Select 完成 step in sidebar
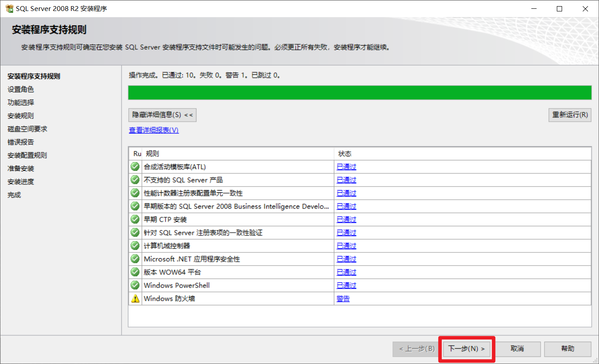599x364 pixels. tap(14, 195)
